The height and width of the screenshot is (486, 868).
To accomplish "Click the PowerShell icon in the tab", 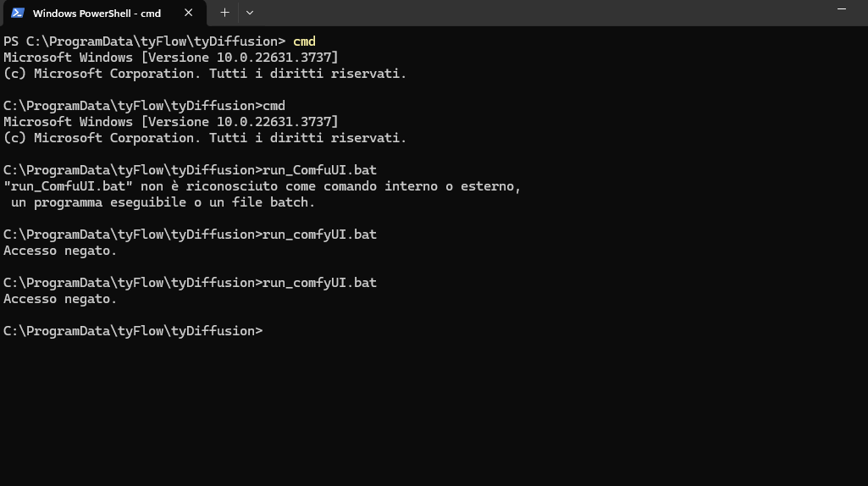I will [17, 13].
